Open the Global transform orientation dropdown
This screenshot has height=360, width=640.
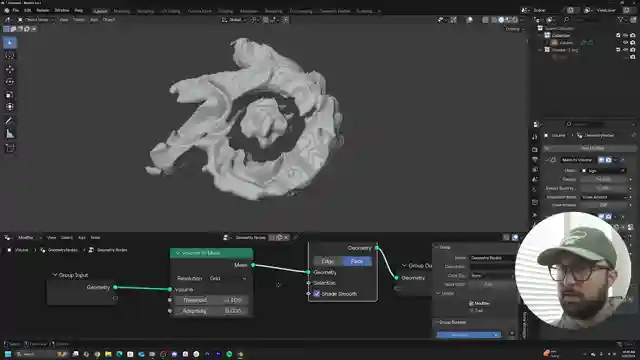[x=234, y=20]
